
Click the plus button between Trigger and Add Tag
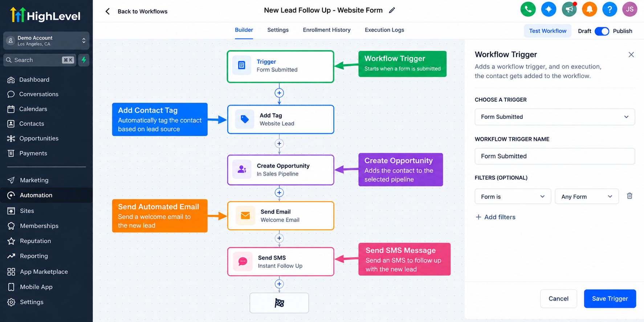tap(279, 93)
